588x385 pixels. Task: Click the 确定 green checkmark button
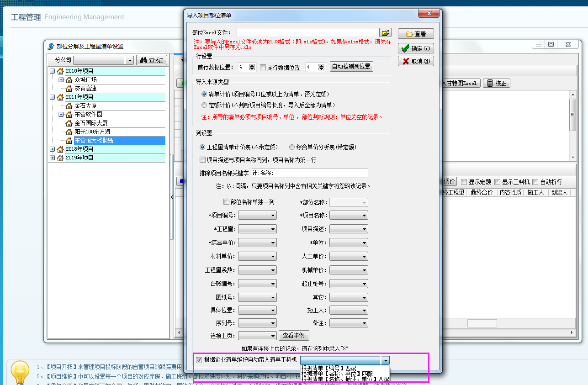tap(415, 48)
